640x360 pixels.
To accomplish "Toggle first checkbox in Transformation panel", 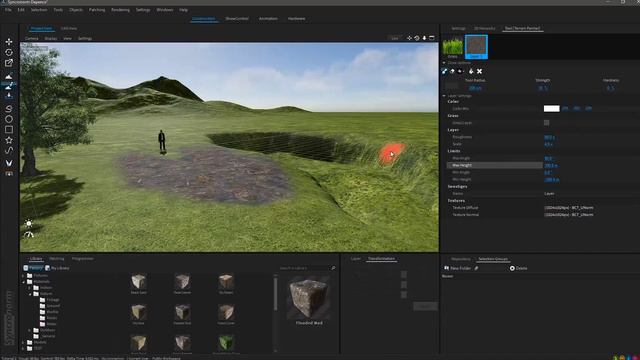I will (404, 274).
